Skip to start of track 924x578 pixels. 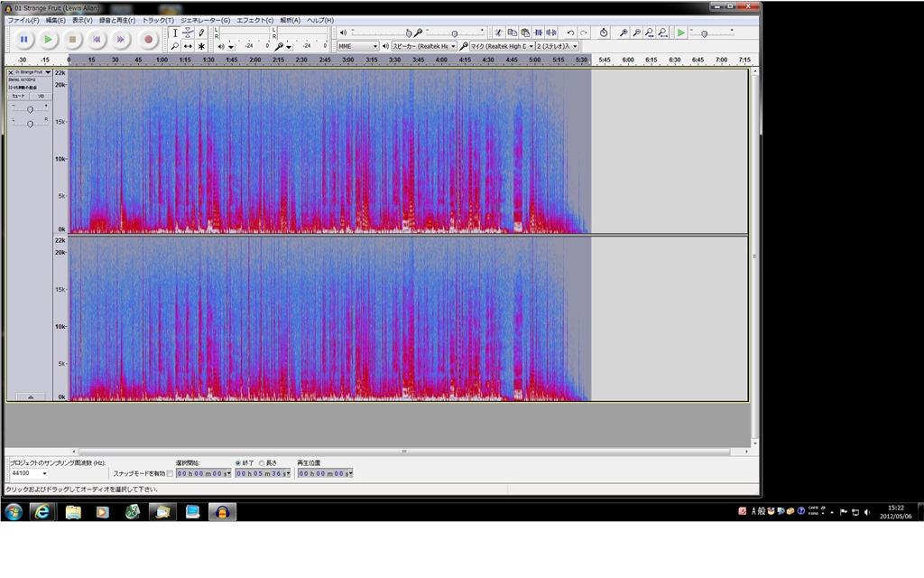(x=97, y=40)
